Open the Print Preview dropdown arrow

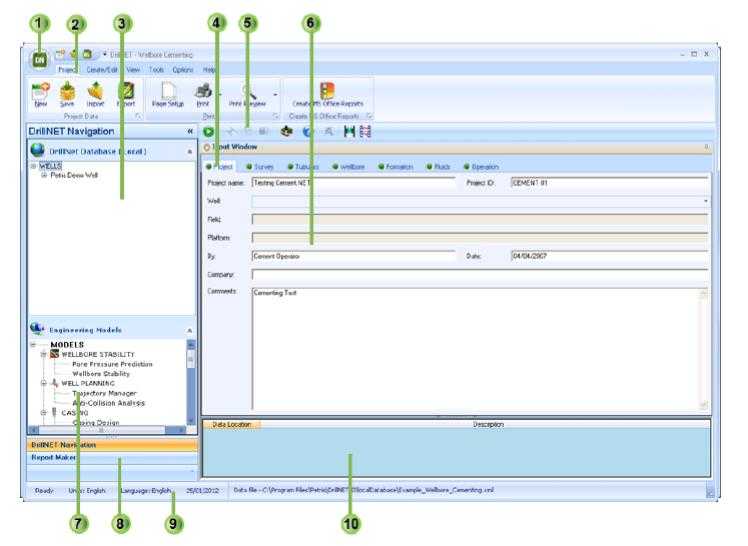(275, 94)
